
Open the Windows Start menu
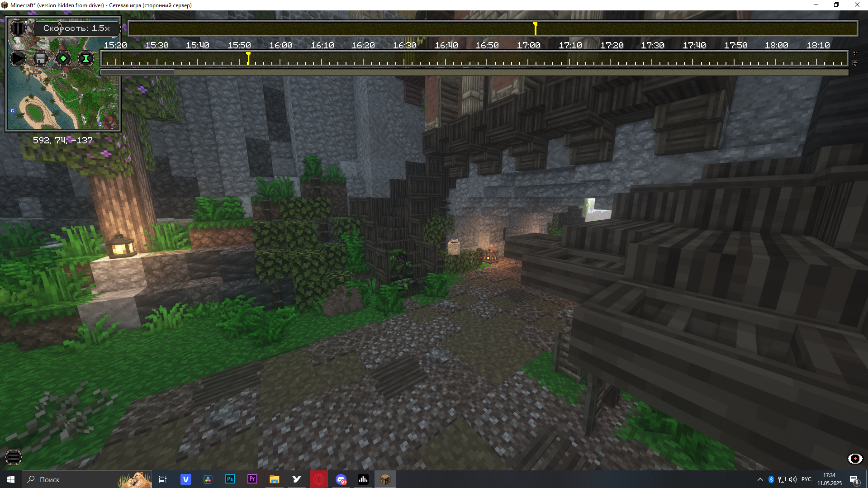click(11, 479)
